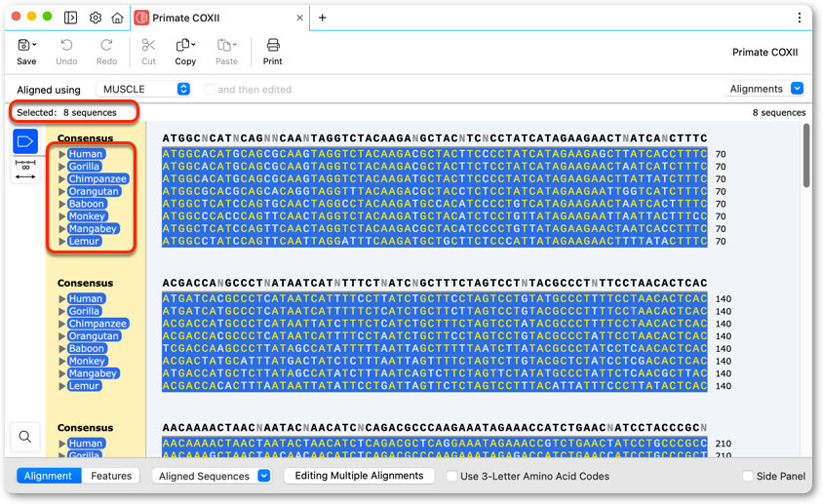823x504 pixels.
Task: Select Human label in second block
Action: [86, 298]
